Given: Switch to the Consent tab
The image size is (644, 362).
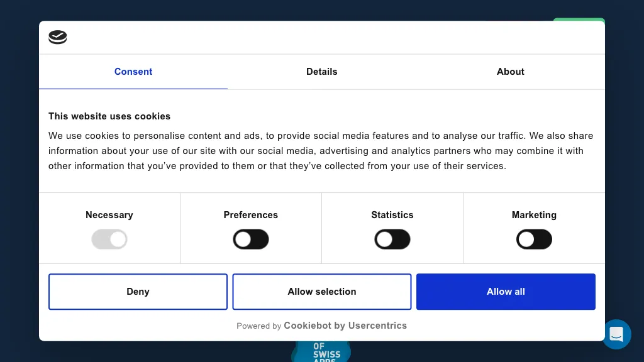Looking at the screenshot, I should (133, 72).
